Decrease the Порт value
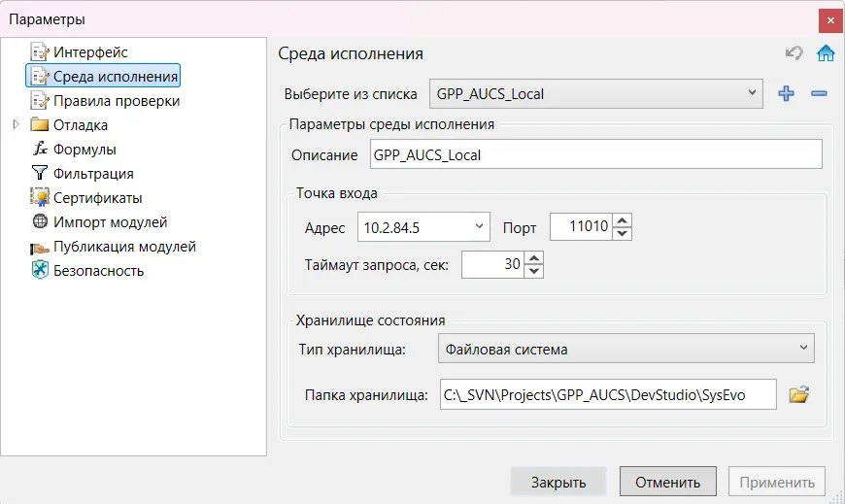The image size is (845, 504). pyautogui.click(x=623, y=233)
